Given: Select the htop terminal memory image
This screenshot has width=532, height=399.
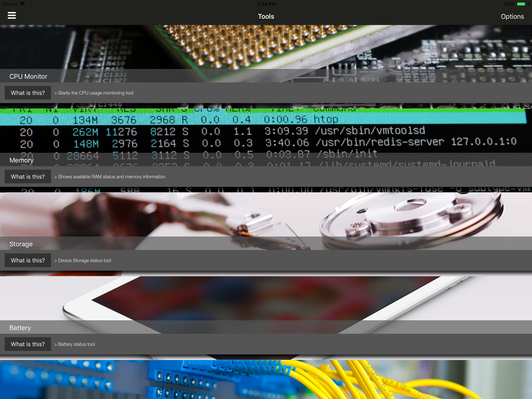Looking at the screenshot, I should point(265,131).
